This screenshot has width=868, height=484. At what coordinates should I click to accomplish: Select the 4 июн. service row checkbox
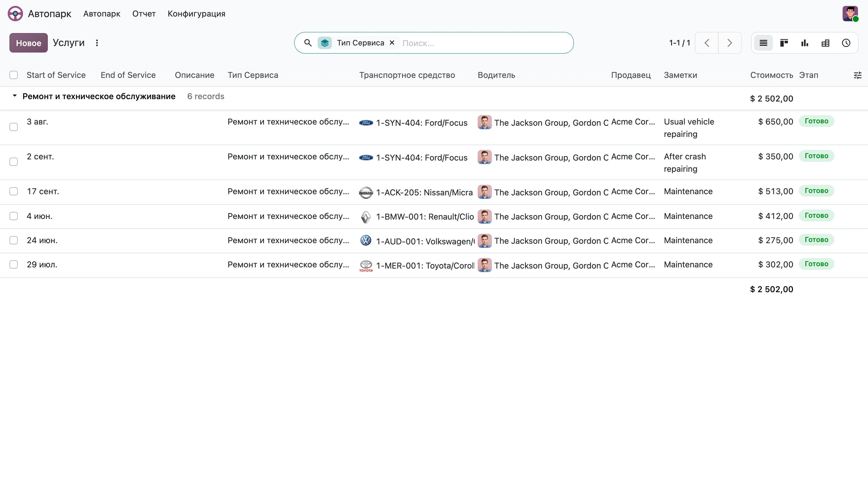point(14,216)
